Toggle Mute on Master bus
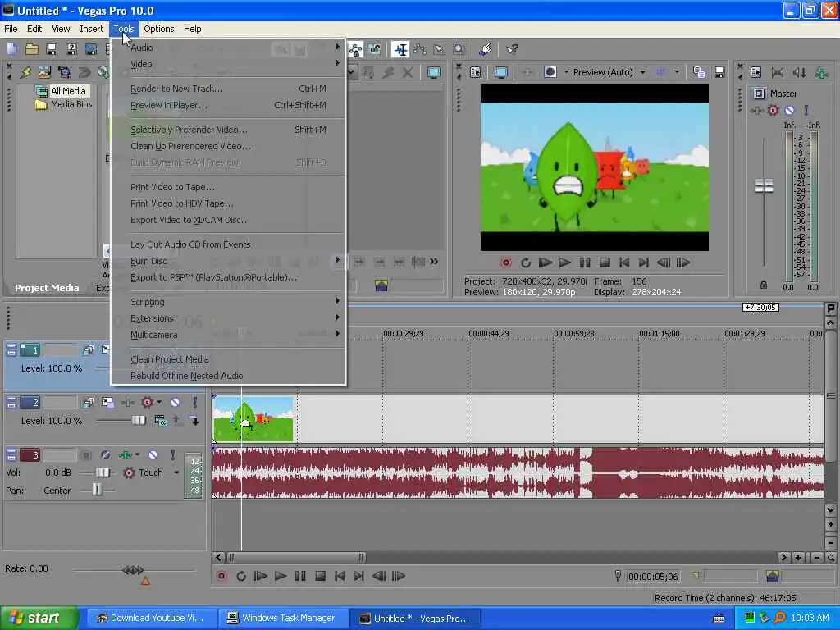This screenshot has height=630, width=840. [789, 111]
